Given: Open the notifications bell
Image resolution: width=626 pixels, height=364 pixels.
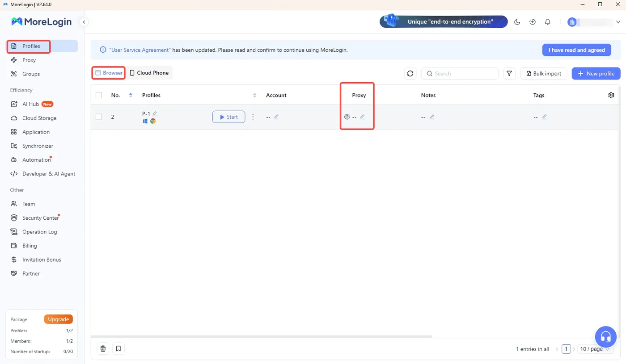Looking at the screenshot, I should pos(547,22).
